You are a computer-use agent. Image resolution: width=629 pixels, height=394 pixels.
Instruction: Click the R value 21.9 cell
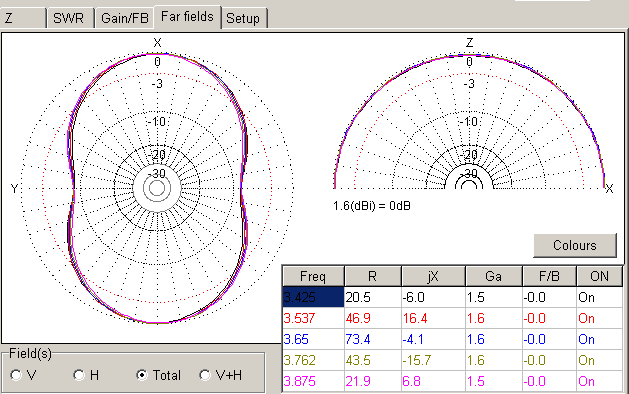pos(373,381)
